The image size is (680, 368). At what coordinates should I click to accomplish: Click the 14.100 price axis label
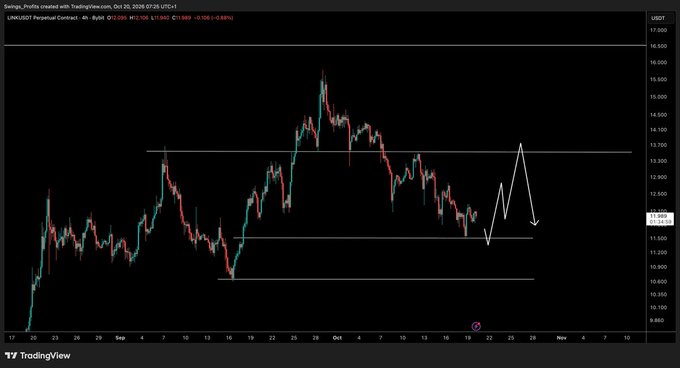[658, 130]
